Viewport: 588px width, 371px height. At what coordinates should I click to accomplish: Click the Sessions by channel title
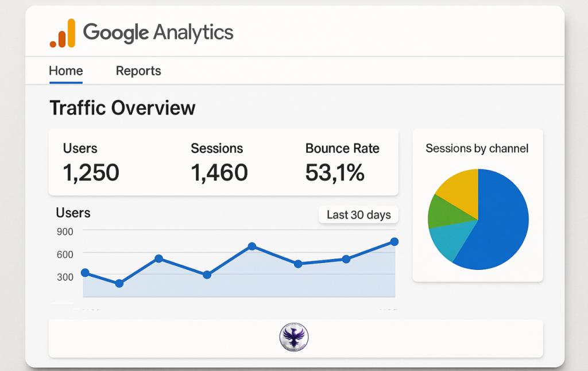(477, 148)
